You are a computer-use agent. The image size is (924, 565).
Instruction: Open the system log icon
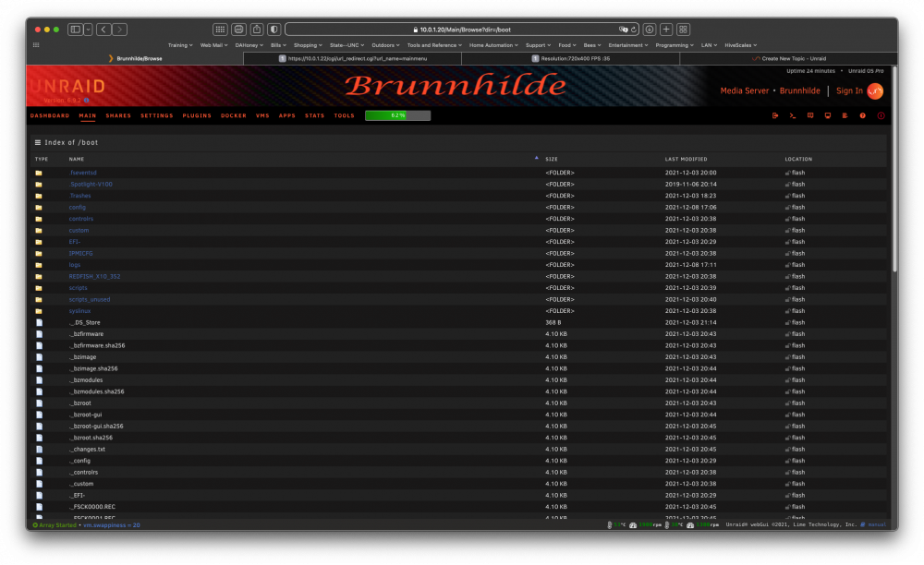(845, 116)
